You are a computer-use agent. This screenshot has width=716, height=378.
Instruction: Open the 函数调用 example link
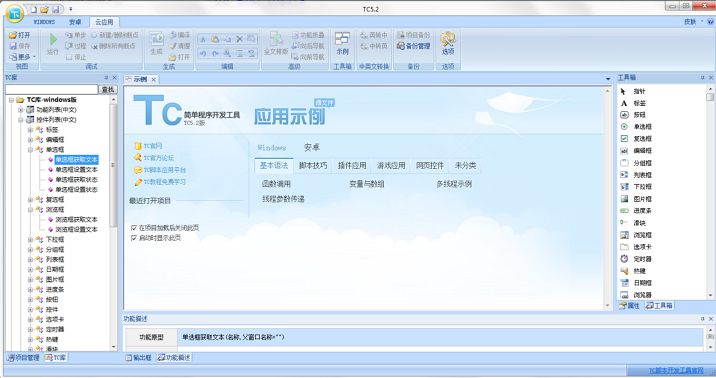tap(276, 184)
